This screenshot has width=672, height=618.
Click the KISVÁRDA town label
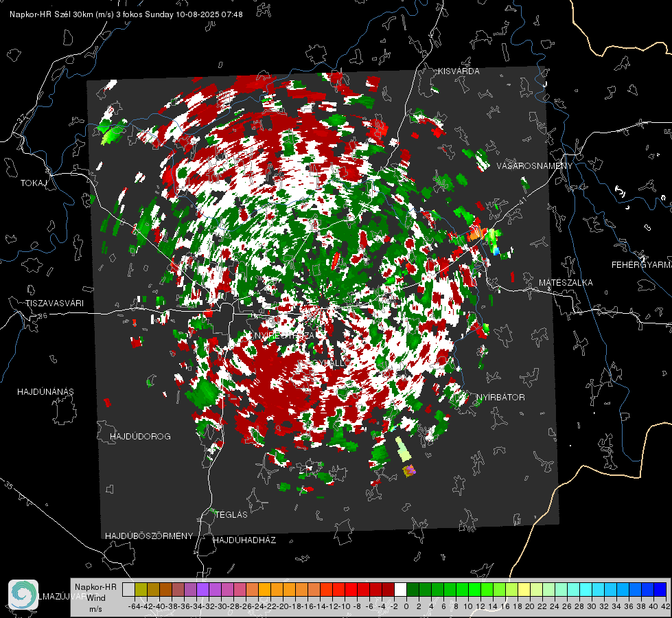click(459, 71)
